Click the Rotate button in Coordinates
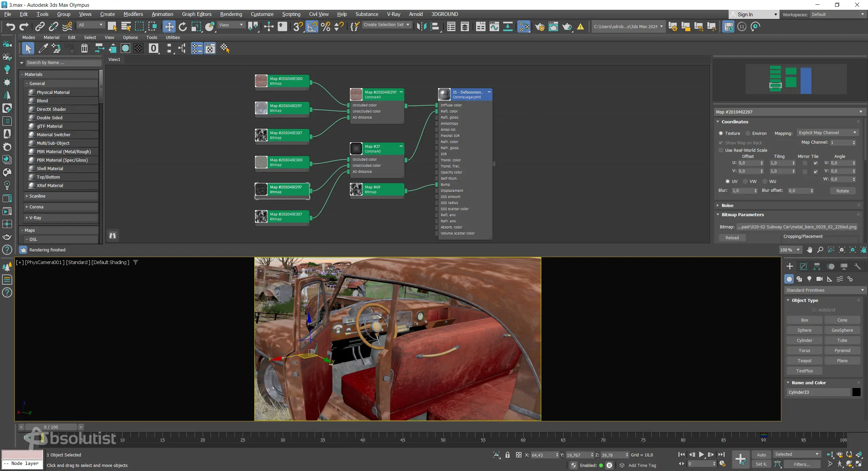 [843, 191]
